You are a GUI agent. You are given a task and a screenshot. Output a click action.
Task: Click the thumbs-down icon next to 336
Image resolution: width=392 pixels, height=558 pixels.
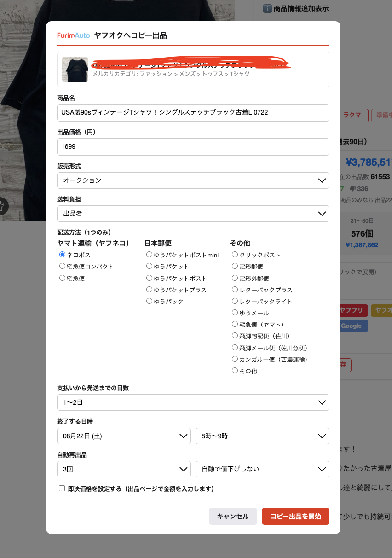click(352, 189)
